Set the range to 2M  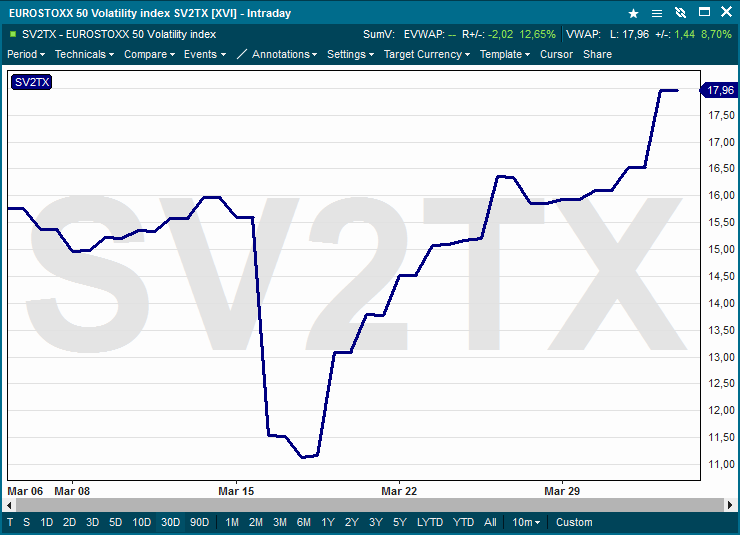(x=256, y=522)
